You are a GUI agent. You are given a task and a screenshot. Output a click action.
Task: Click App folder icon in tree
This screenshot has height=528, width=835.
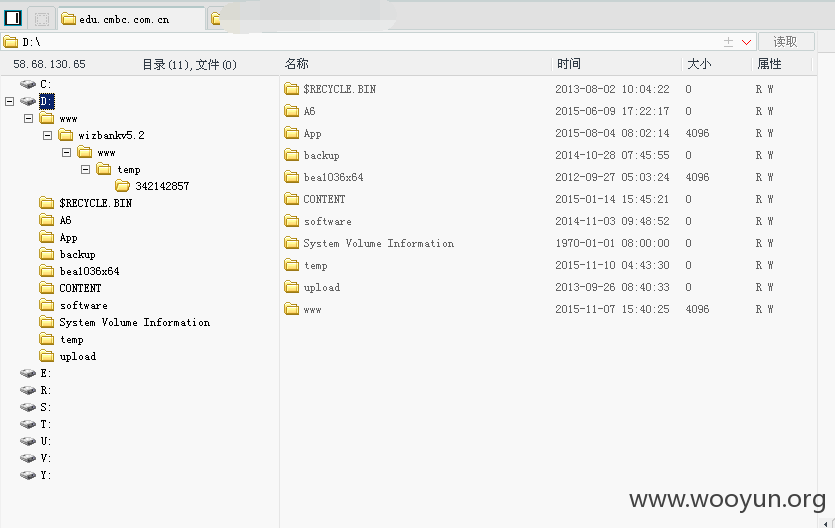(47, 237)
